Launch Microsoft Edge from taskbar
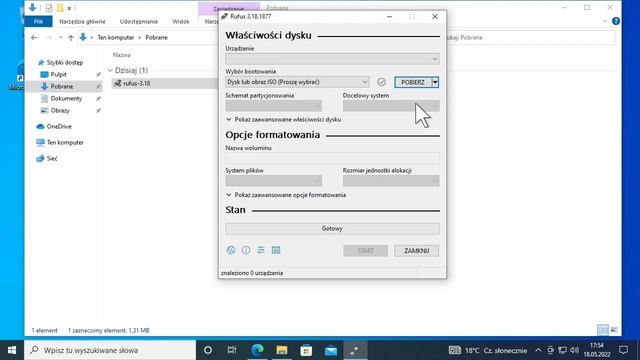This screenshot has height=360, width=640. coord(257,350)
